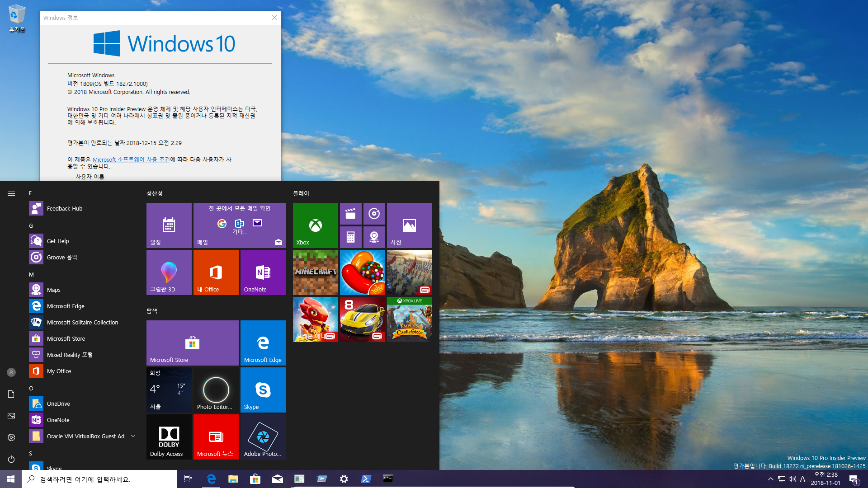Open the Camera small tile
This screenshot has width=868, height=488.
click(374, 237)
